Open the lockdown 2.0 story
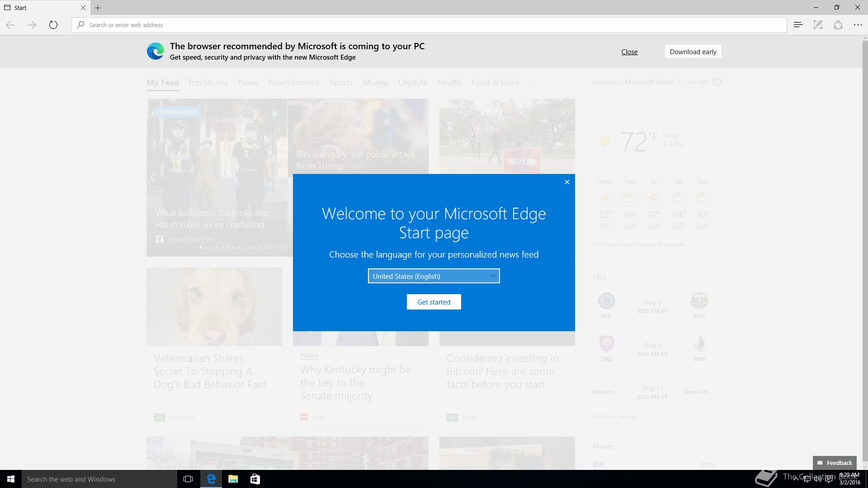This screenshot has width=868, height=488. [x=212, y=219]
